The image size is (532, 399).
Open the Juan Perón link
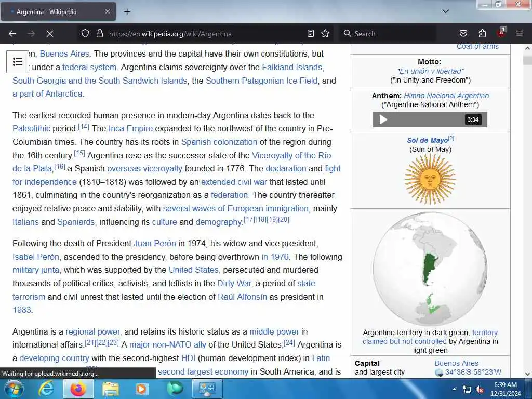pos(155,243)
